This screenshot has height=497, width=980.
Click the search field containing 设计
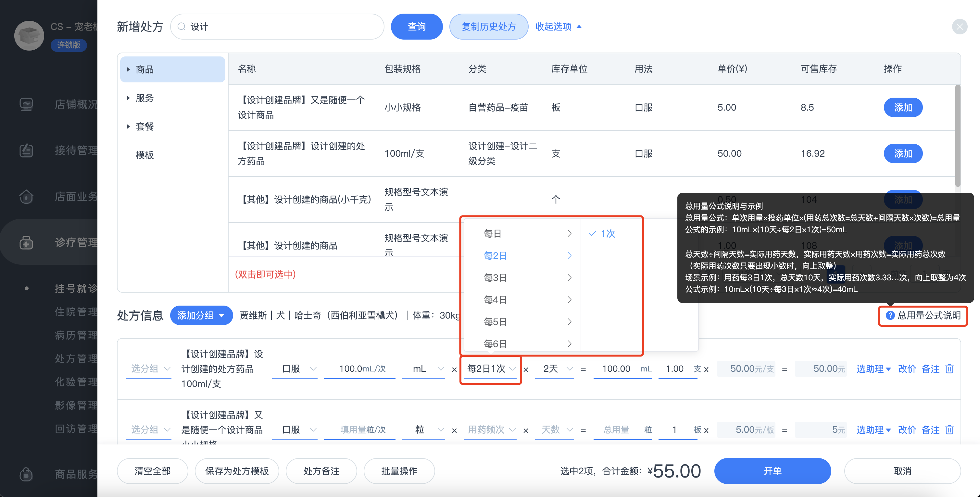(277, 27)
